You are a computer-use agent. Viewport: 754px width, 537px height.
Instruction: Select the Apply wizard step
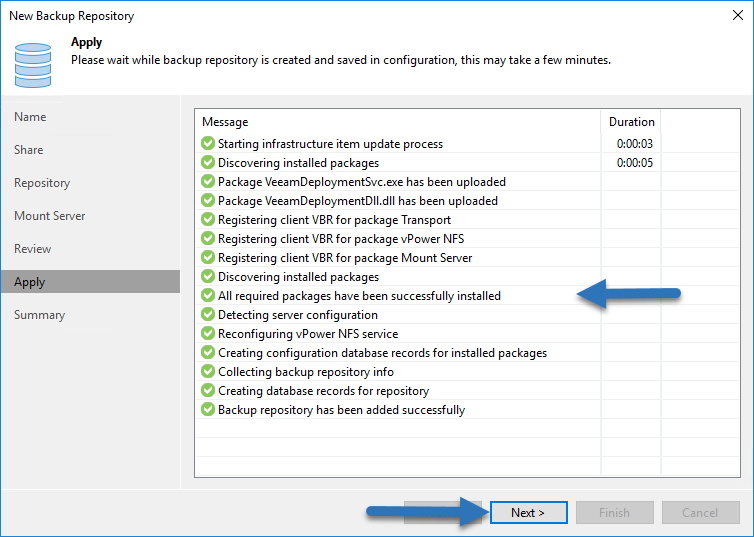(x=90, y=282)
